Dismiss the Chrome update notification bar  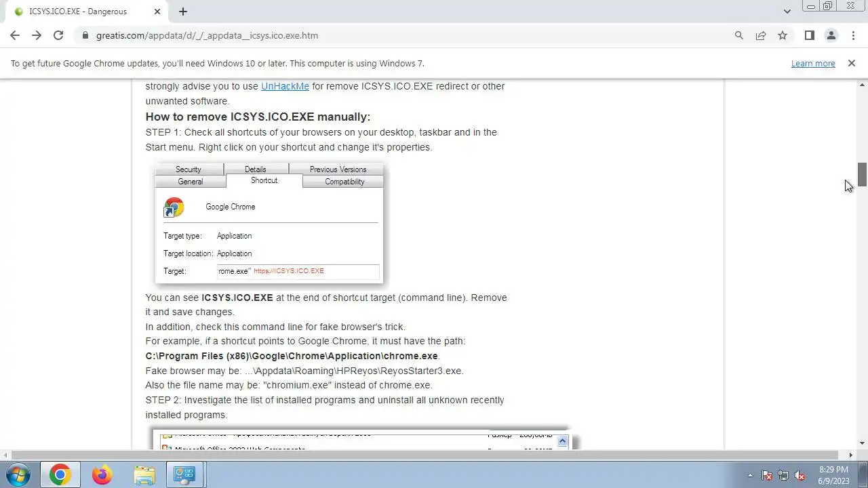[852, 63]
